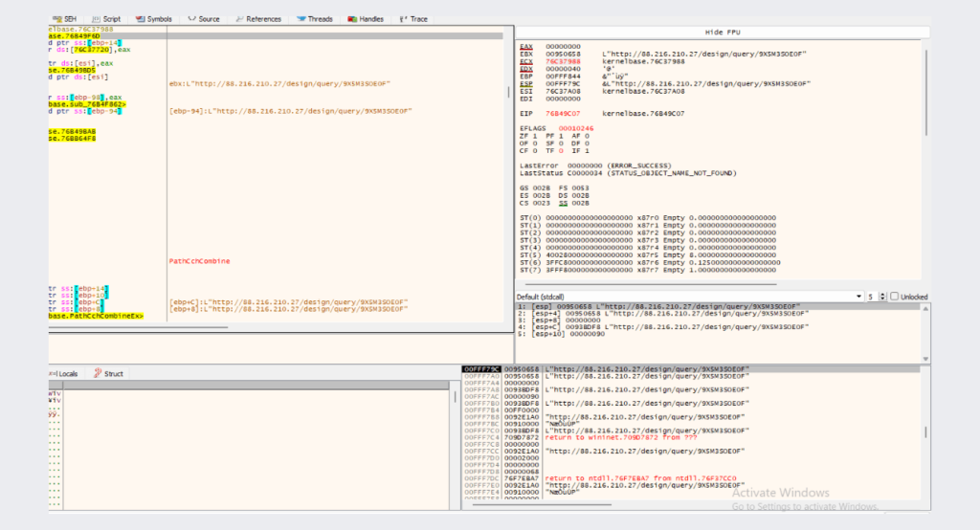Select the ESP register value 00FFF79C

coord(563,84)
